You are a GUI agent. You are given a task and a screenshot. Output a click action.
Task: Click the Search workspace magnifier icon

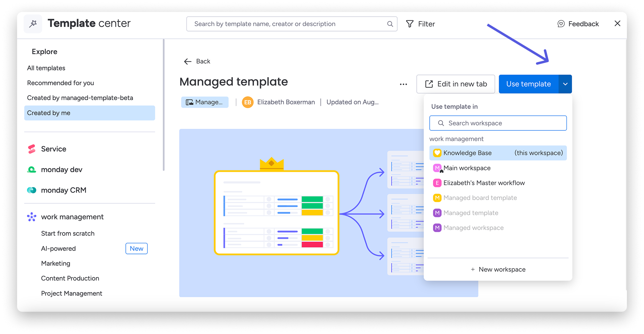(x=441, y=123)
